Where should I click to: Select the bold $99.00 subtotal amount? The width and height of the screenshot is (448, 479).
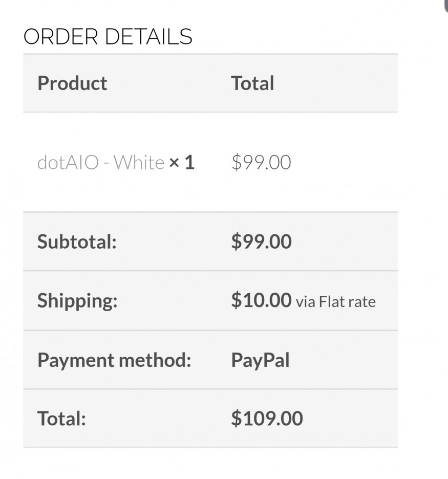[261, 242]
